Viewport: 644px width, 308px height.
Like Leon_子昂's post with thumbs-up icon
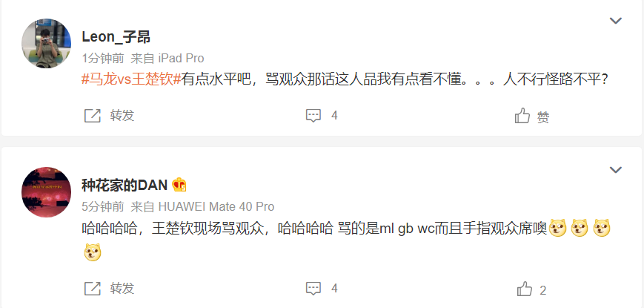[522, 116]
